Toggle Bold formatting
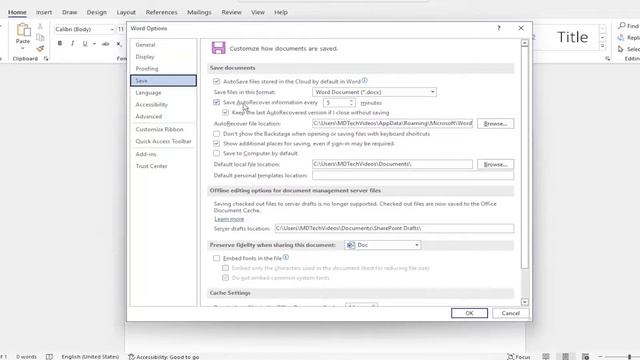Screen dimensions: 640x360 pos(60,43)
